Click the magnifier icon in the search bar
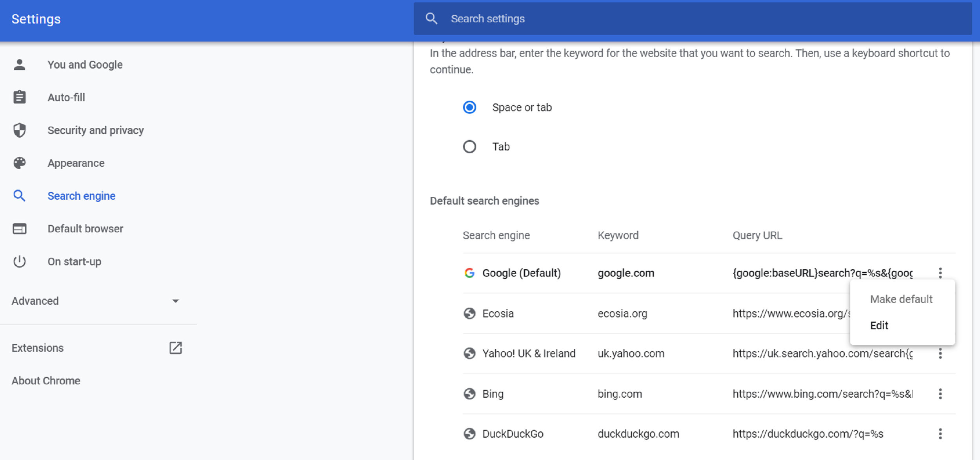Screen dimensions: 980x460 point(431,18)
